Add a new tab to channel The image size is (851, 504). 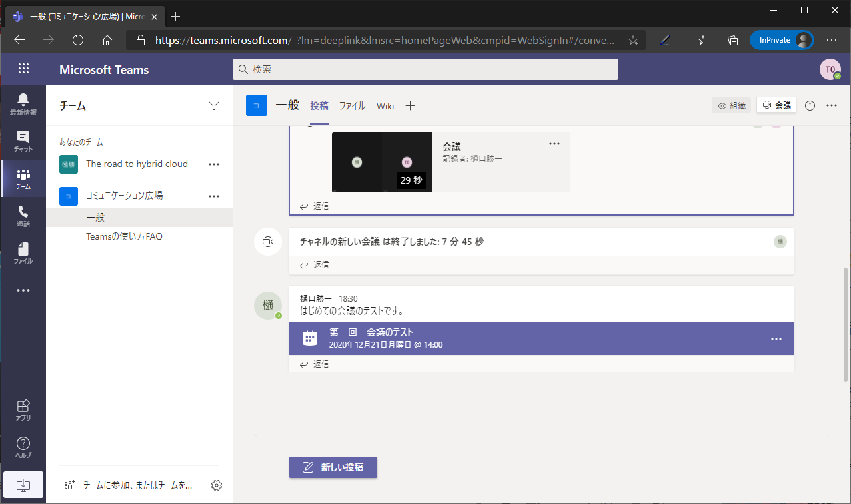(411, 105)
